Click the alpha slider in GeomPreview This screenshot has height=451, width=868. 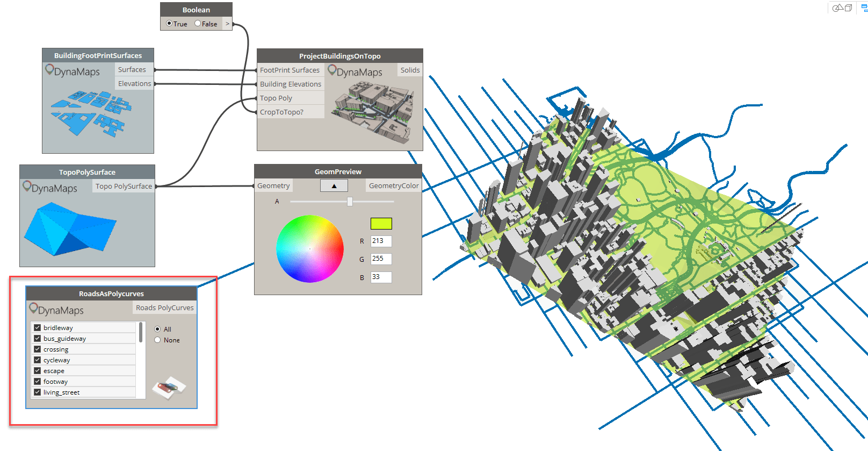(x=350, y=202)
